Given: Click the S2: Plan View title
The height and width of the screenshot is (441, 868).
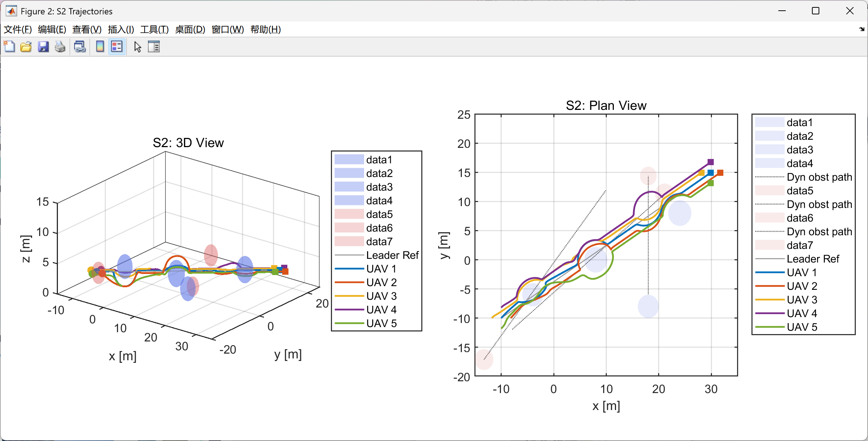Looking at the screenshot, I should [606, 105].
